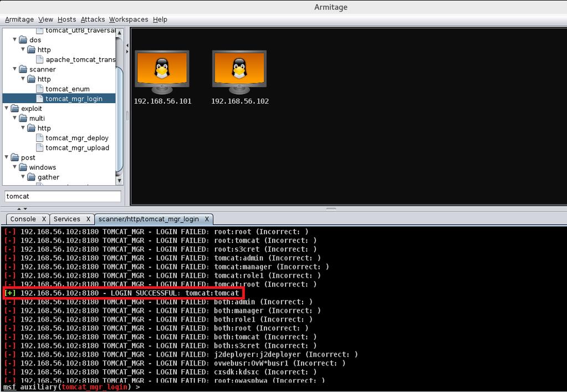This screenshot has width=567, height=392.
Task: Click the tomcat_mgr_deploy module file icon
Action: pos(40,138)
